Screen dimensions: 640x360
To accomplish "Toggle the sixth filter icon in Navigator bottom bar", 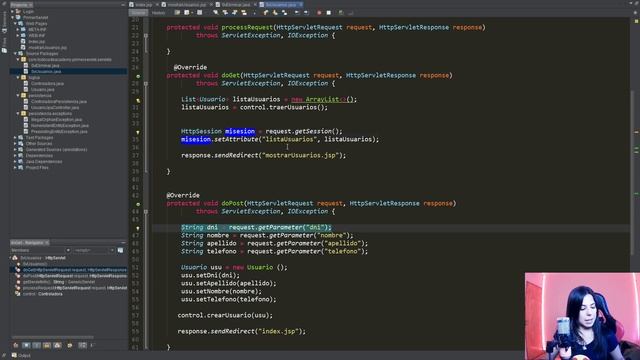I will (70, 345).
